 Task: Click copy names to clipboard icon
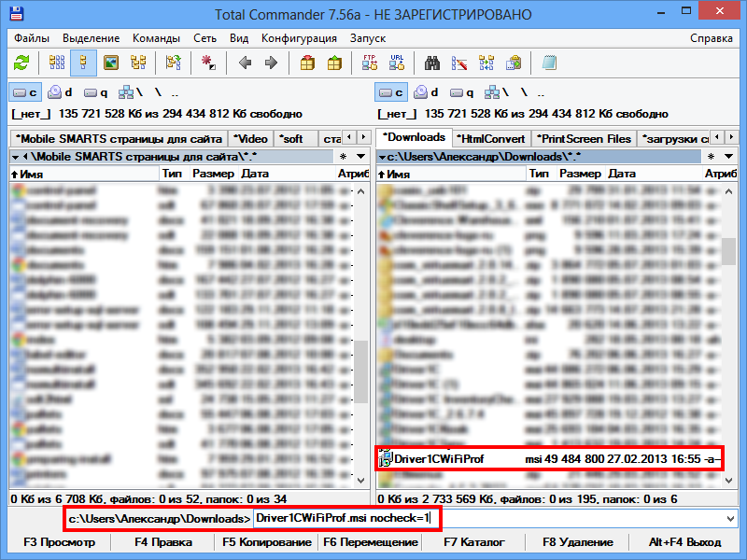[x=514, y=63]
